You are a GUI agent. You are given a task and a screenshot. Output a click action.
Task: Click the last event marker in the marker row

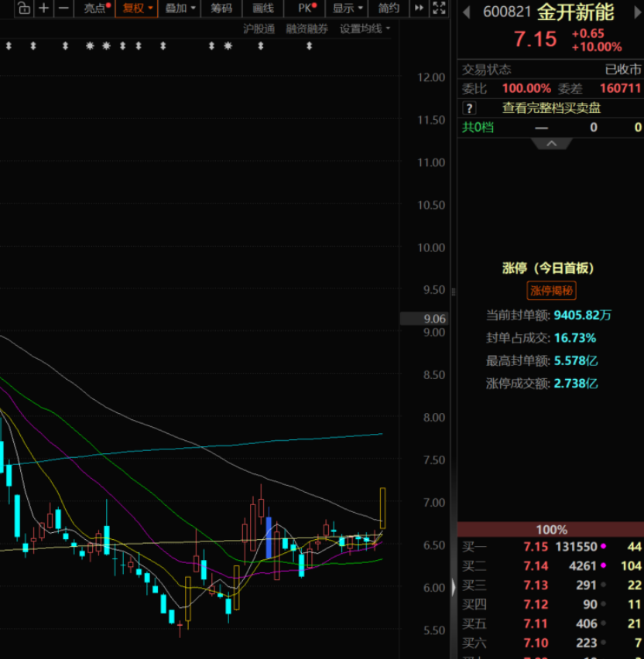click(309, 46)
